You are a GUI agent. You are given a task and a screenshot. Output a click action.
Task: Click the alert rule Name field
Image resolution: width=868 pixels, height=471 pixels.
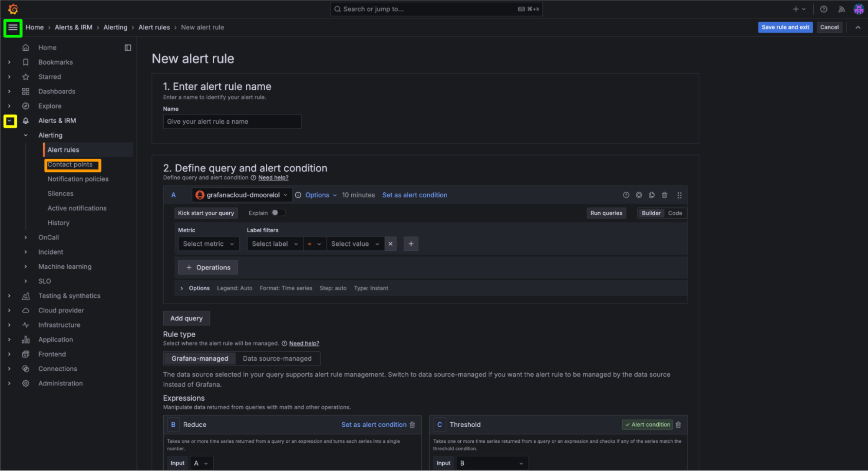(232, 122)
